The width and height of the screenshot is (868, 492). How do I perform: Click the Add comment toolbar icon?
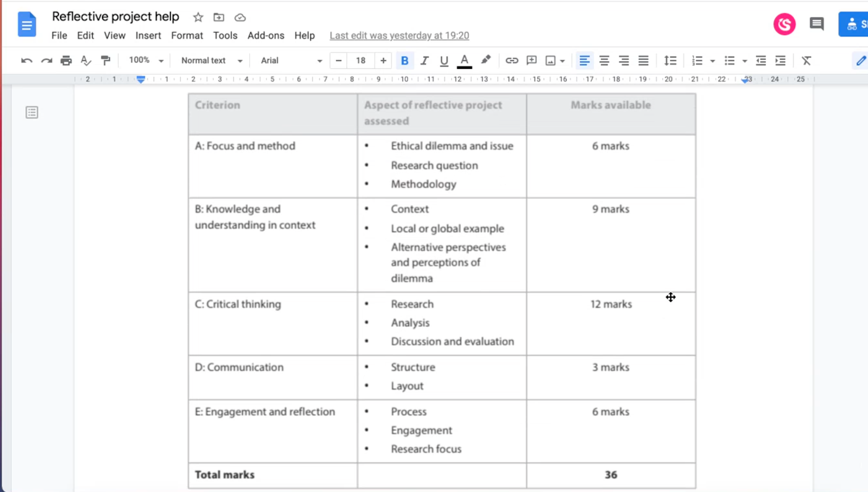(531, 61)
